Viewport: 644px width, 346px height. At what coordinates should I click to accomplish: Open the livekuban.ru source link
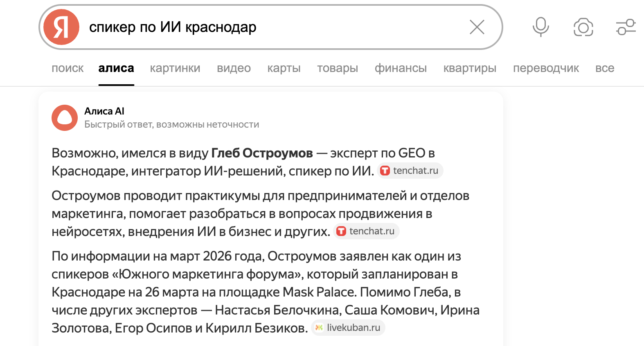pyautogui.click(x=348, y=328)
